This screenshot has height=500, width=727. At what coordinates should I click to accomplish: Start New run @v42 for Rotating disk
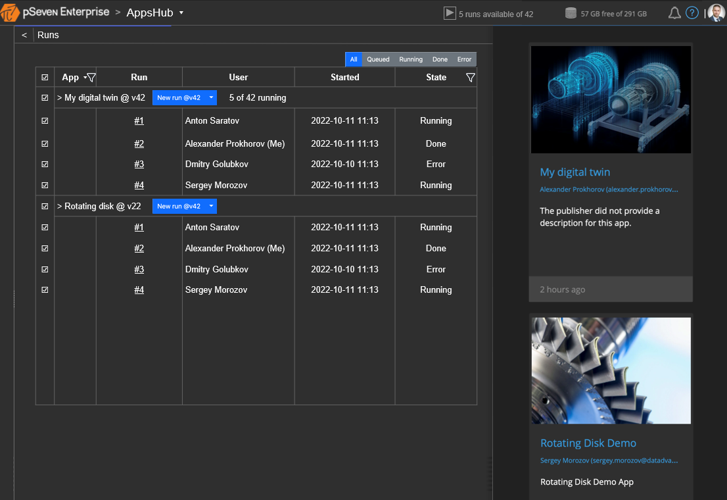click(x=179, y=206)
